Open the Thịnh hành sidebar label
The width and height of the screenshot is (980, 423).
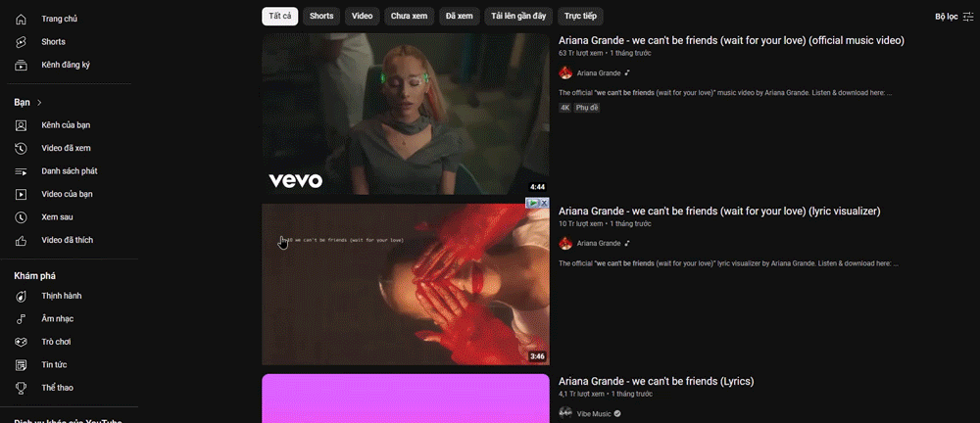(x=61, y=296)
